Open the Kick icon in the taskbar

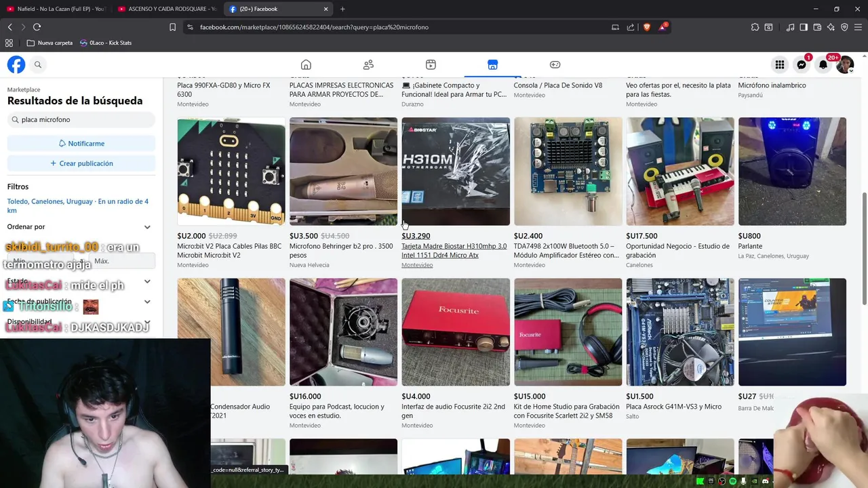700,481
